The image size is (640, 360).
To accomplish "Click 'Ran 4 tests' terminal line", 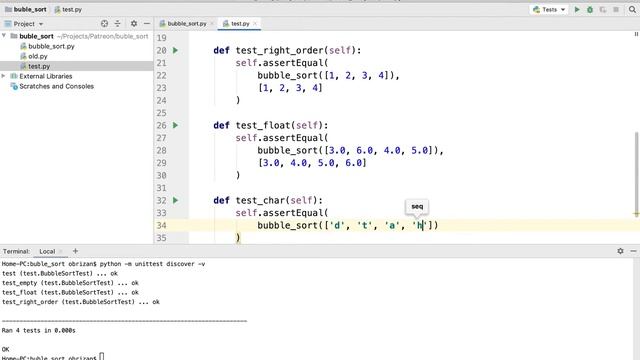I will [39, 331].
